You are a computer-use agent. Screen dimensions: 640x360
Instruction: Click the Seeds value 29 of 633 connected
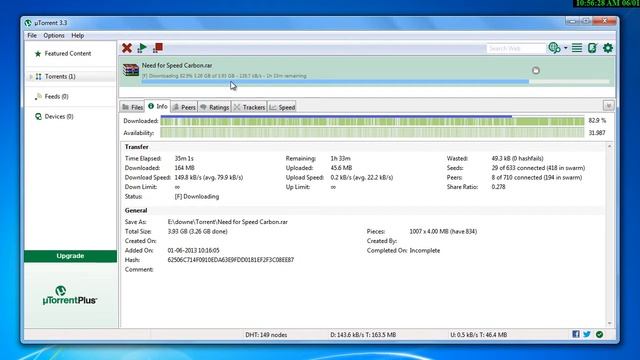click(x=538, y=168)
